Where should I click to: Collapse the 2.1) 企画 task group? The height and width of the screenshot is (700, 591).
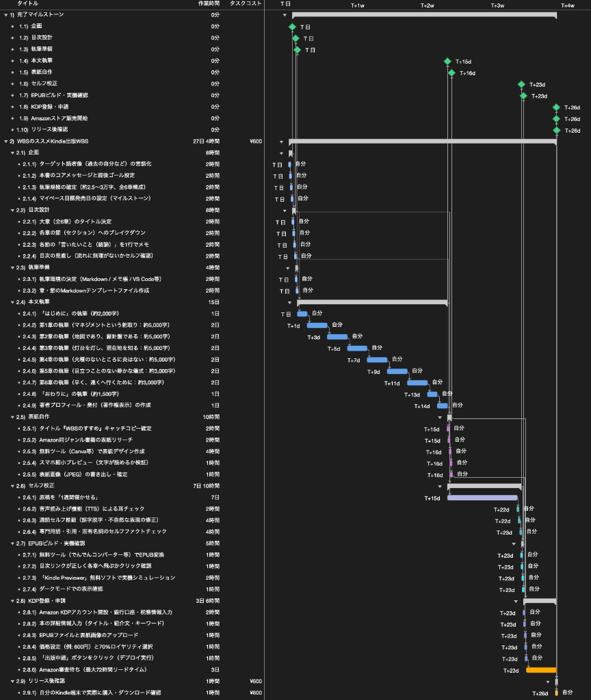tap(12, 152)
